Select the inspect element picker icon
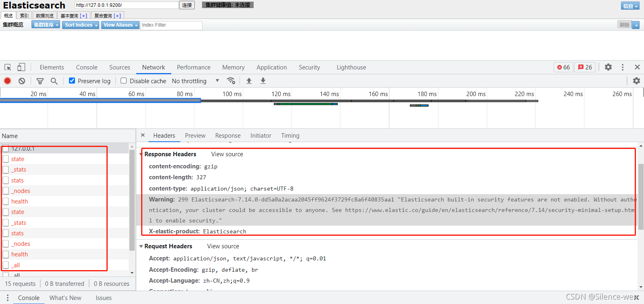This screenshot has width=644, height=304. [8, 67]
